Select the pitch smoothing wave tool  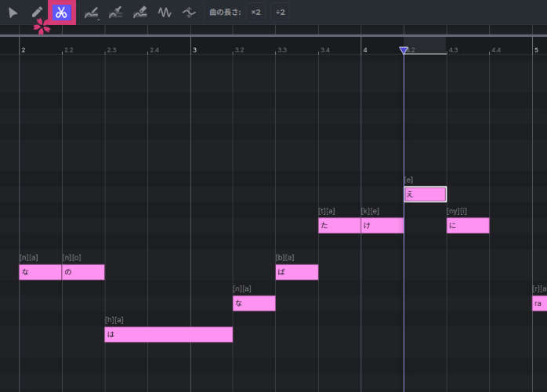click(x=189, y=13)
